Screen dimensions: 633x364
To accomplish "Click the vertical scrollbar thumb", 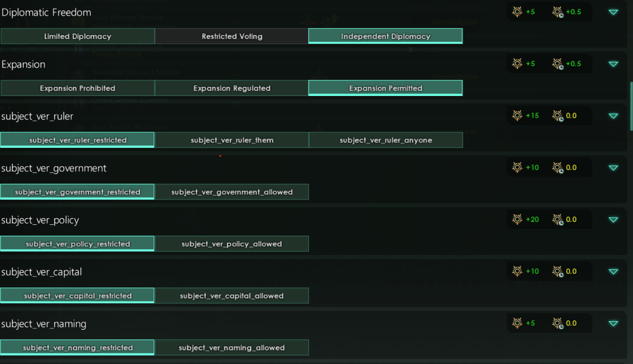I will (x=631, y=106).
